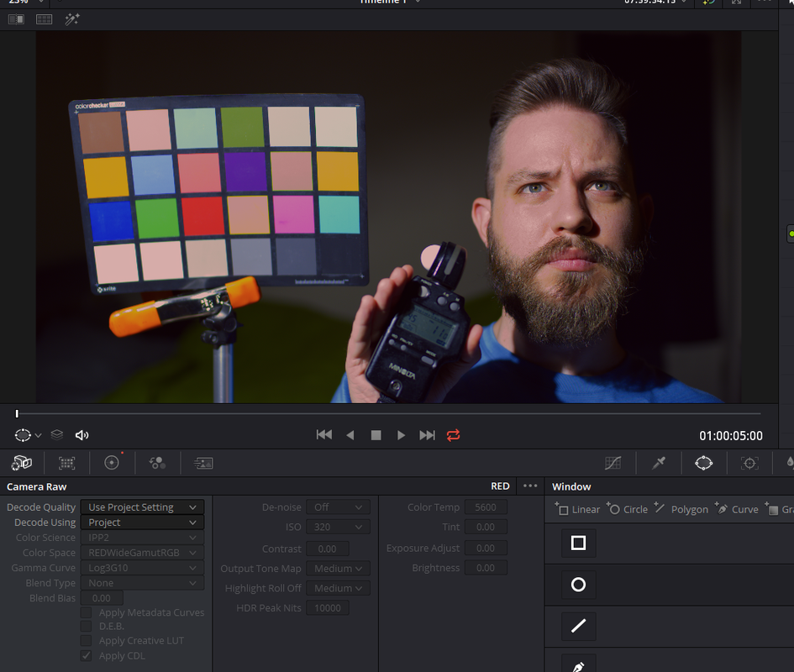The height and width of the screenshot is (672, 794).
Task: Add a polygon line window preset
Action: tap(578, 626)
